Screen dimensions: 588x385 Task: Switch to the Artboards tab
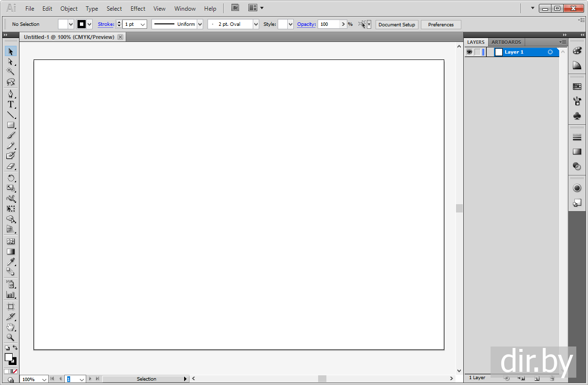point(506,42)
